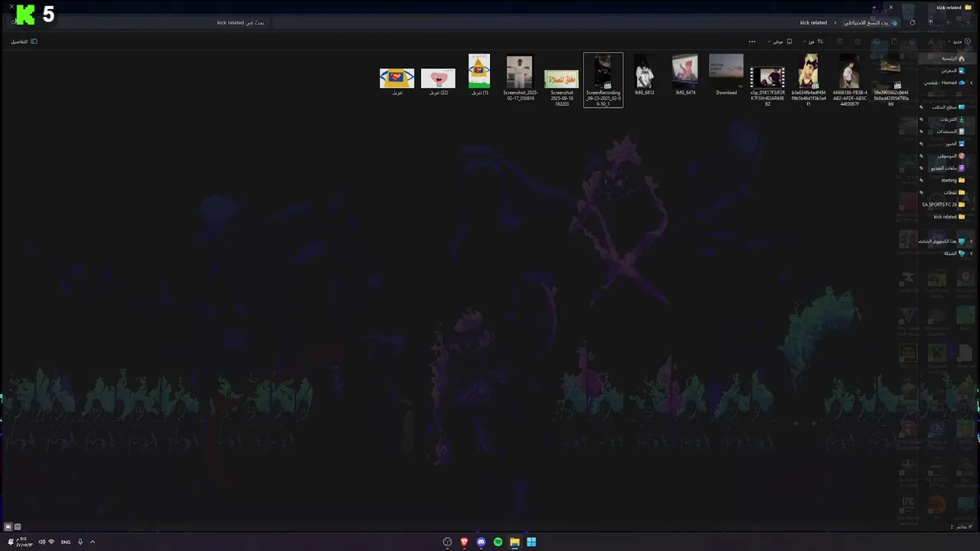Click pin icon beside Desktop (سطح المكتب)
The width and height of the screenshot is (980, 551).
(921, 107)
